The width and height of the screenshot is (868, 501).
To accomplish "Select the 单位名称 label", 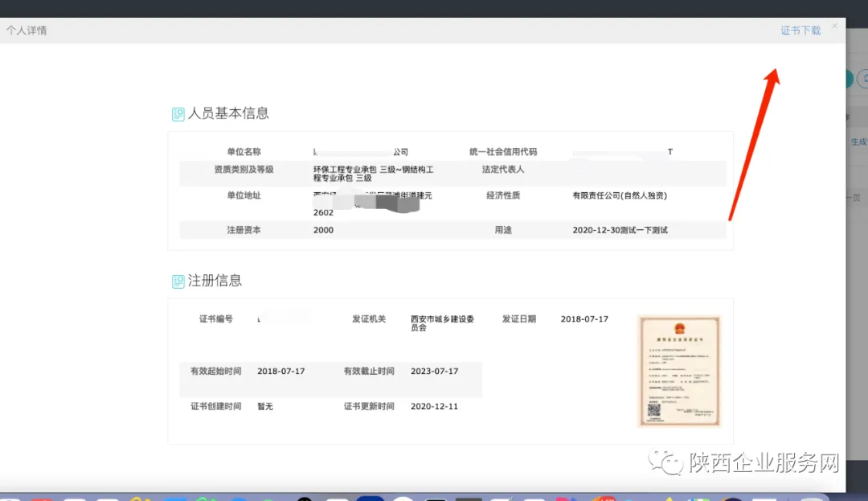I will click(244, 152).
